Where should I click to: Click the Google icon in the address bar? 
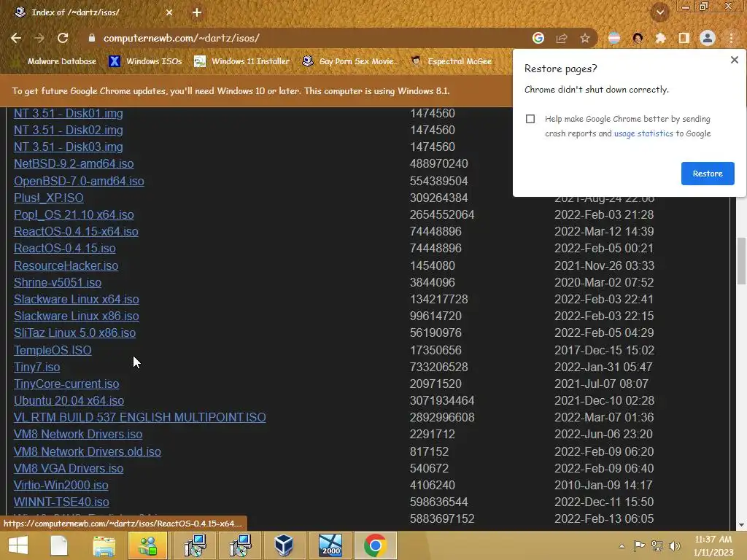coord(538,38)
